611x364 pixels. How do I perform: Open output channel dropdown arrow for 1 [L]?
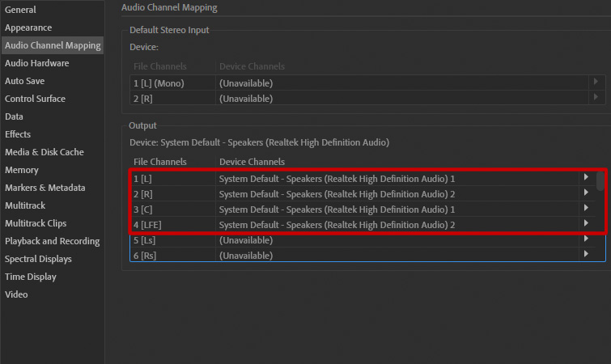(586, 177)
